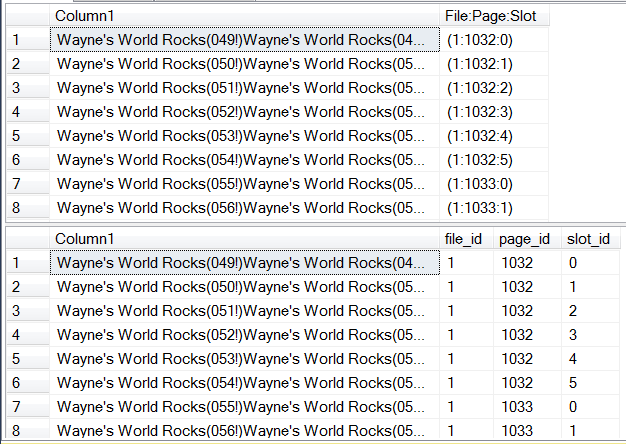Image resolution: width=626 pixels, height=444 pixels.
Task: Select the File:Page:Slot column header
Action: (x=494, y=16)
